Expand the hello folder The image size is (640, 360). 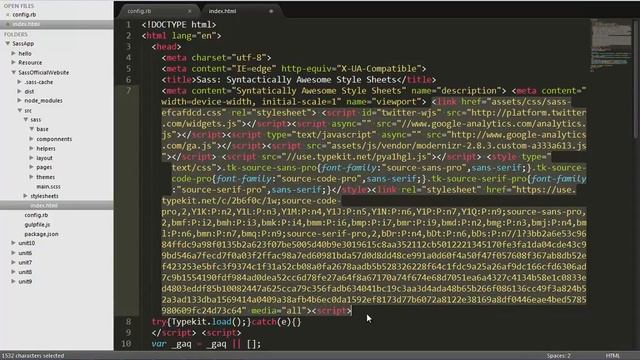[13, 53]
